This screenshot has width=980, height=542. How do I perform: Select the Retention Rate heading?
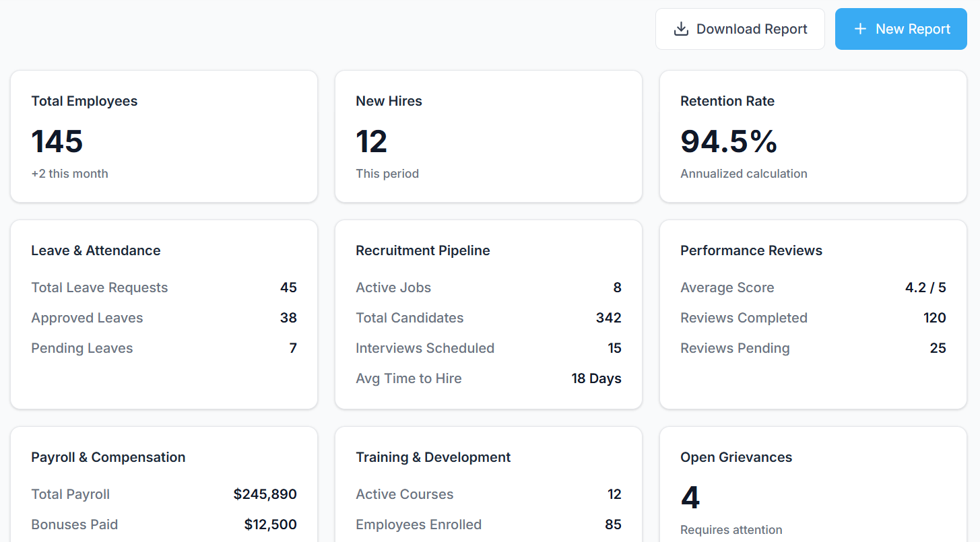[x=727, y=101]
